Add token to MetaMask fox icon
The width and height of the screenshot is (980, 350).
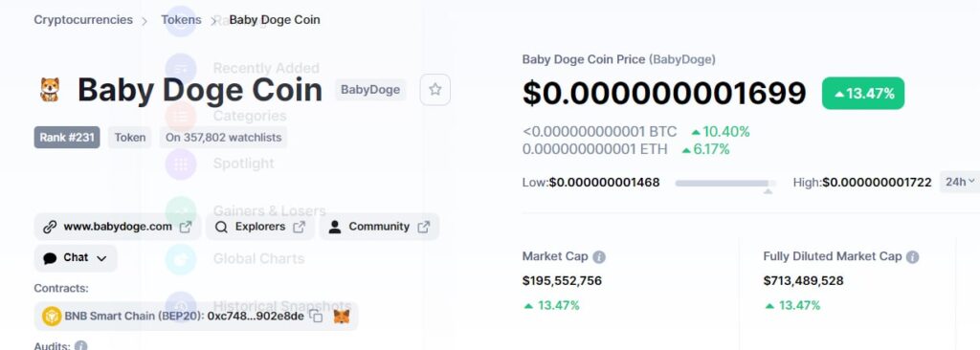(342, 317)
